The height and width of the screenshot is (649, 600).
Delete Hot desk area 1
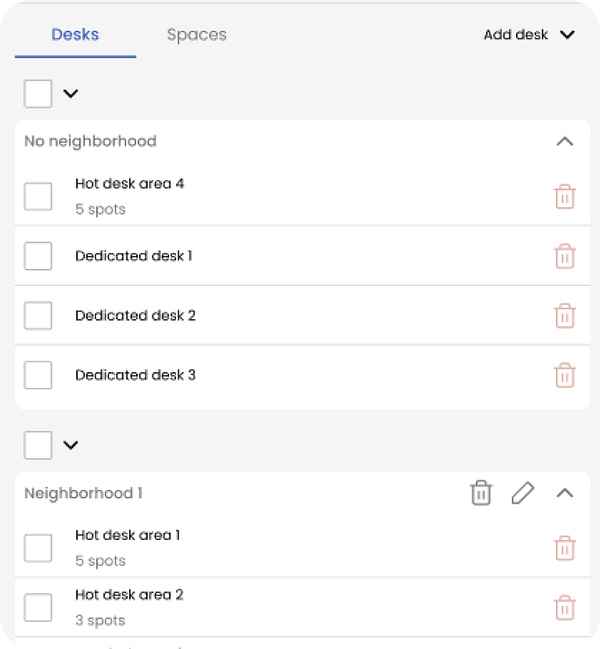(x=565, y=548)
